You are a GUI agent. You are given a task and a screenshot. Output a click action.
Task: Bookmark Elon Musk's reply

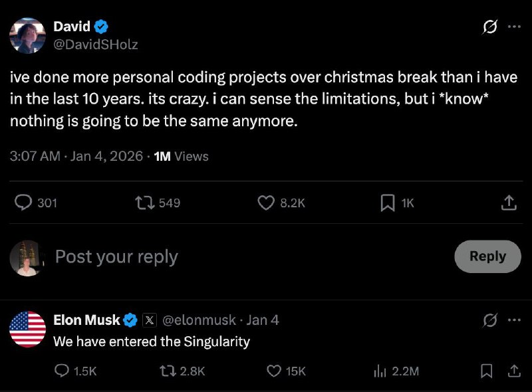[487, 371]
